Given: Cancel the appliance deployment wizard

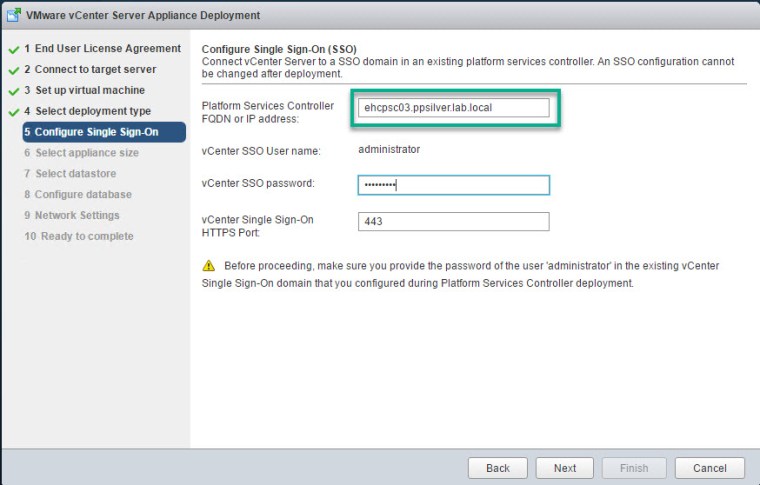Looking at the screenshot, I should [709, 468].
